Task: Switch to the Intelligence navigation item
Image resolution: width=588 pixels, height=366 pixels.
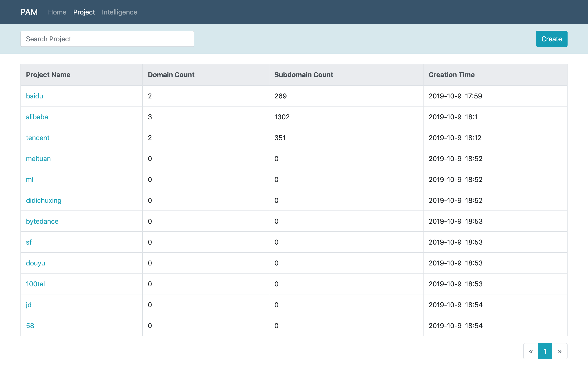Action: pos(119,12)
